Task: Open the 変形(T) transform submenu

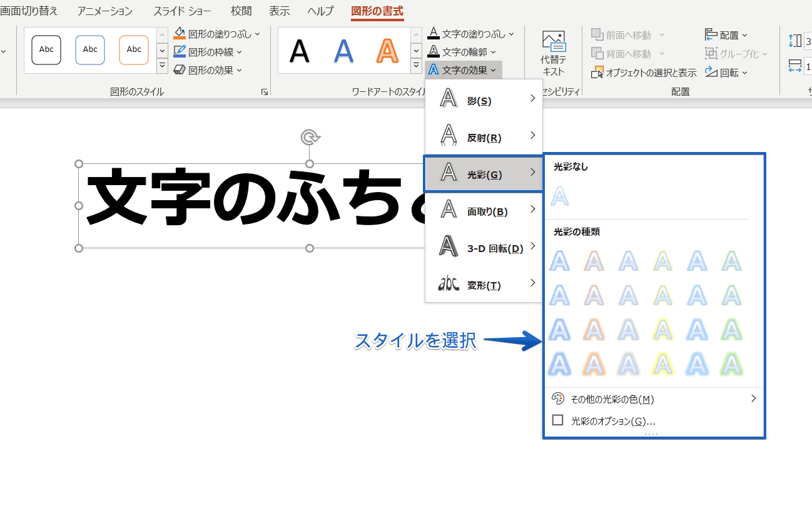Action: (x=484, y=285)
